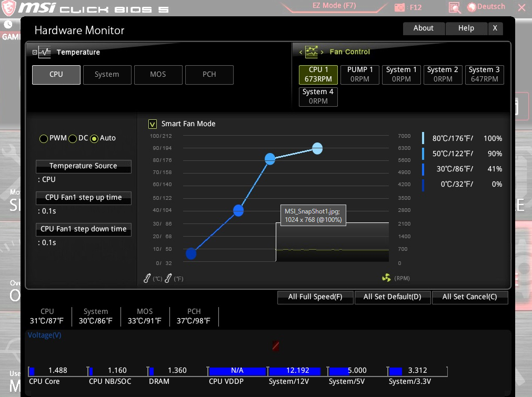Image resolution: width=532 pixels, height=397 pixels.
Task: Click the clock icon at top left
Action: (8, 24)
